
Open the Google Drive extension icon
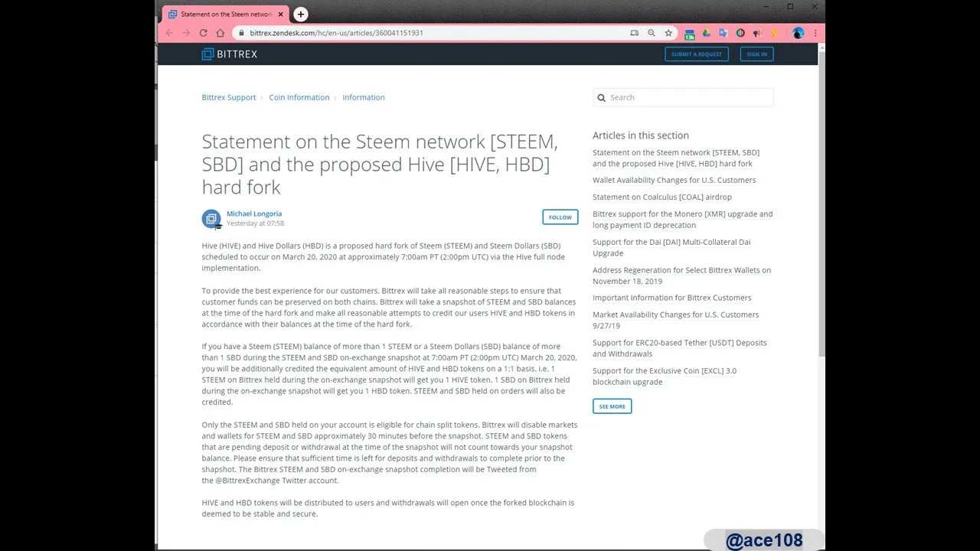tap(707, 33)
